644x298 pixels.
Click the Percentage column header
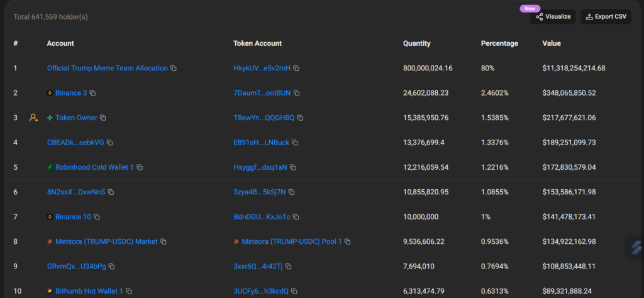point(499,43)
